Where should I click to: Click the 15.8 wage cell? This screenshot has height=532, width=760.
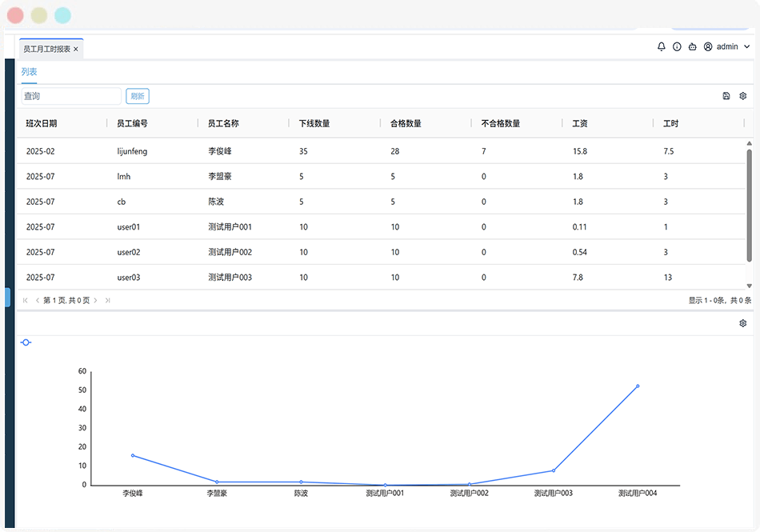[x=580, y=151]
